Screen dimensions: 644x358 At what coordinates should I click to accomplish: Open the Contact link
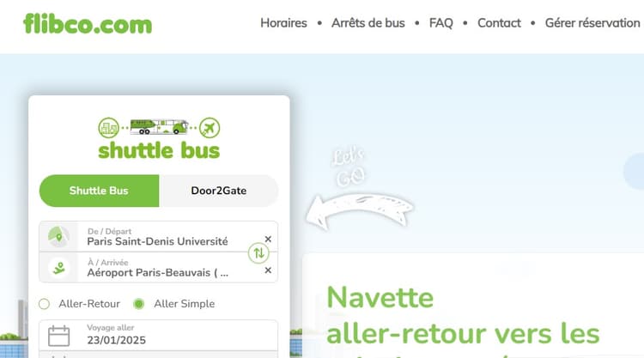[499, 23]
